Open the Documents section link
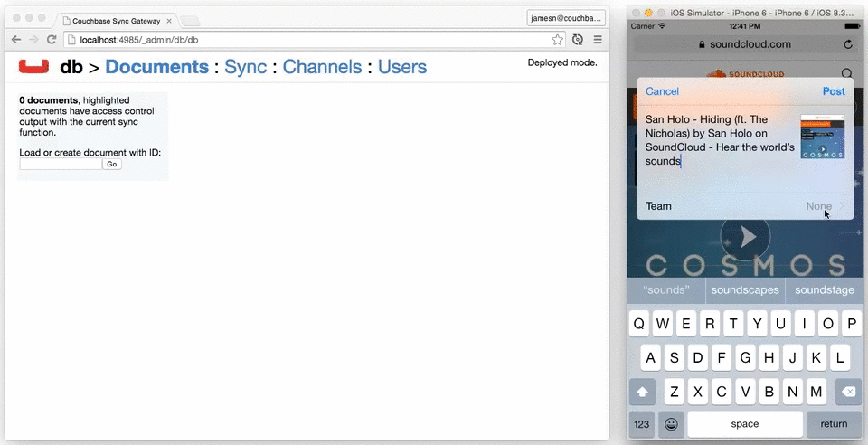 (156, 66)
